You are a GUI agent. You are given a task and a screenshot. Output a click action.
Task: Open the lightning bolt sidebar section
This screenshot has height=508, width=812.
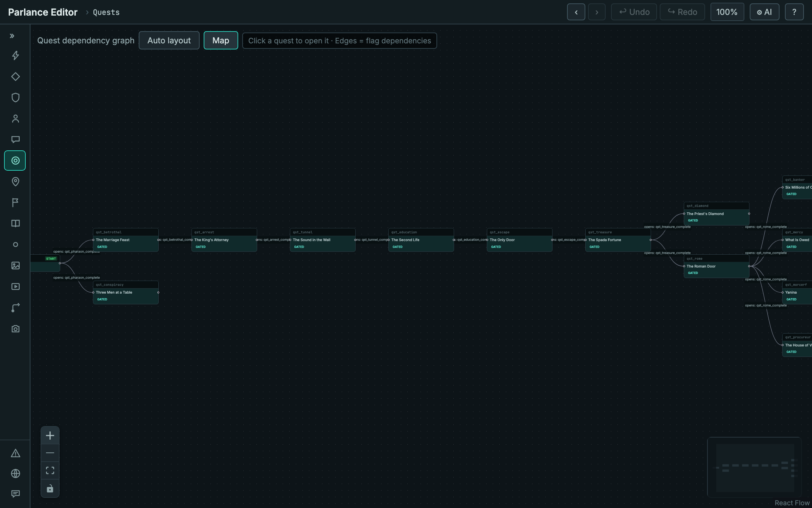(x=15, y=56)
